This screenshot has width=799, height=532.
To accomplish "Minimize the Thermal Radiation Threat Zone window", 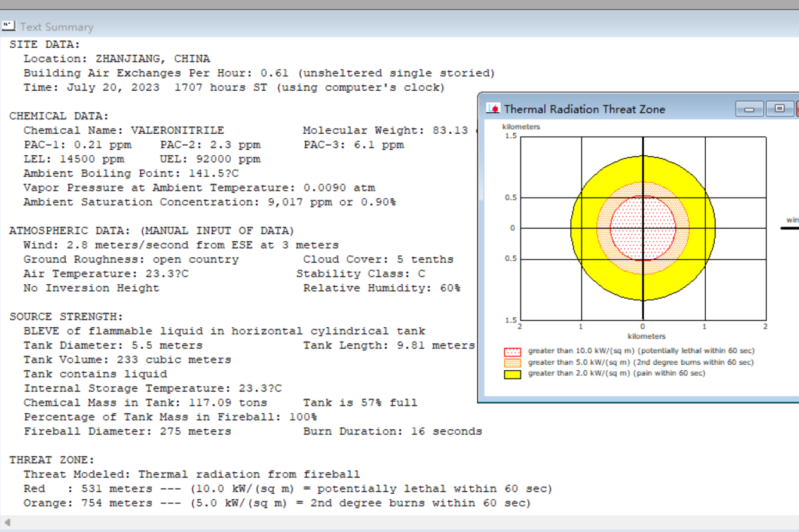I will 749,109.
